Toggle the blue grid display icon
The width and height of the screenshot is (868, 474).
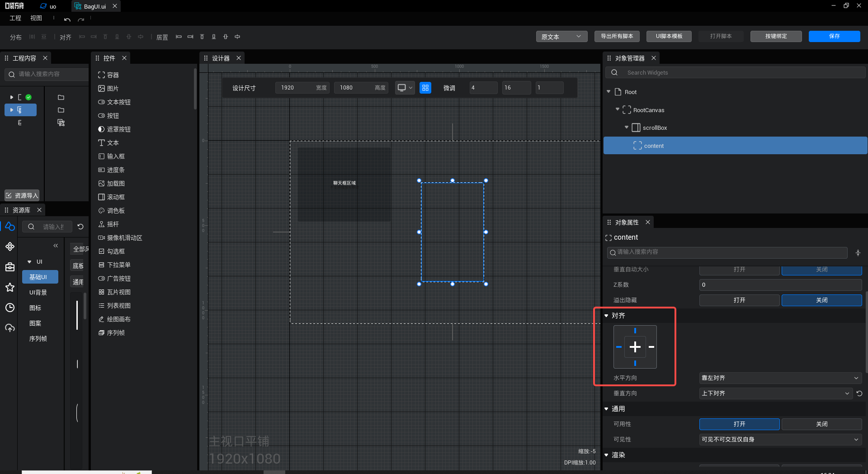click(x=425, y=88)
